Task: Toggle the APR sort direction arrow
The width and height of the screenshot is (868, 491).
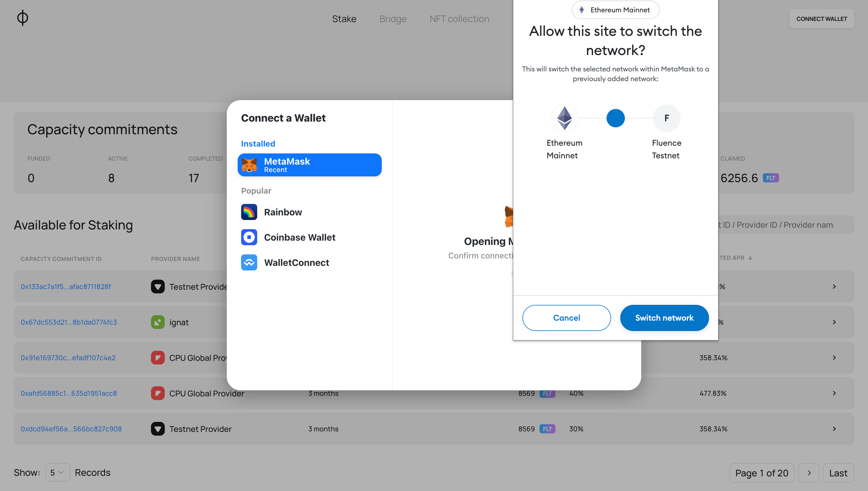Action: [x=751, y=258]
